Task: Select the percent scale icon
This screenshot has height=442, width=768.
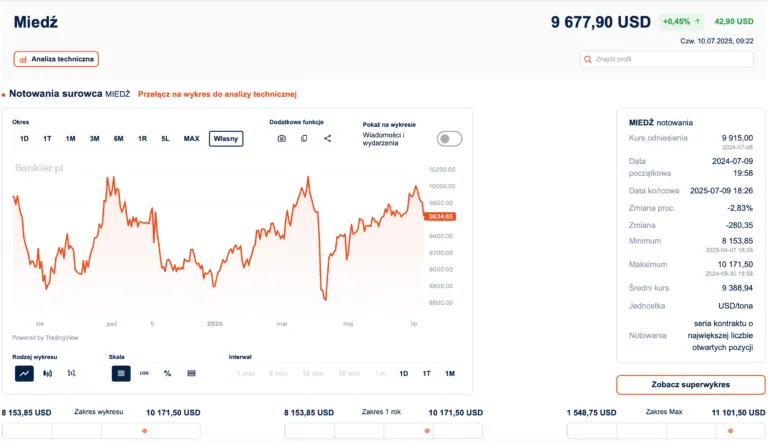Action: pyautogui.click(x=167, y=373)
